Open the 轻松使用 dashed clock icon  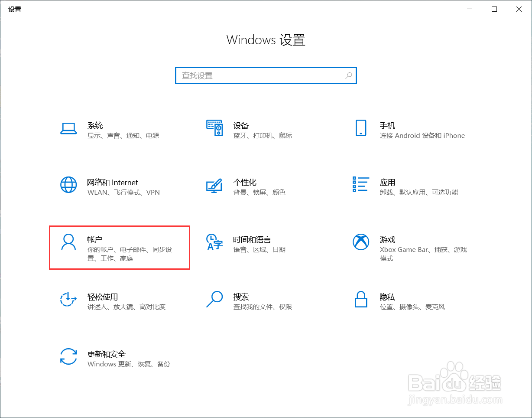tap(68, 299)
